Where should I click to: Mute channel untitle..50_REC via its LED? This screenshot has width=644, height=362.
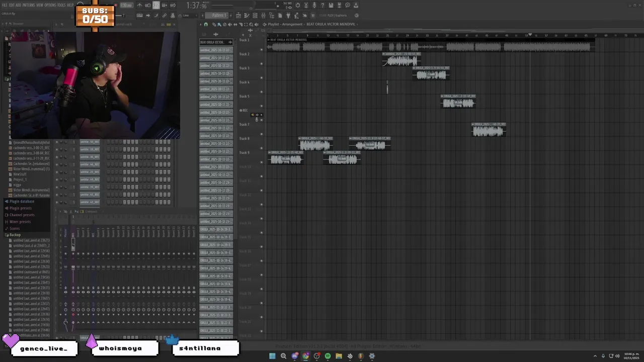[x=56, y=142]
